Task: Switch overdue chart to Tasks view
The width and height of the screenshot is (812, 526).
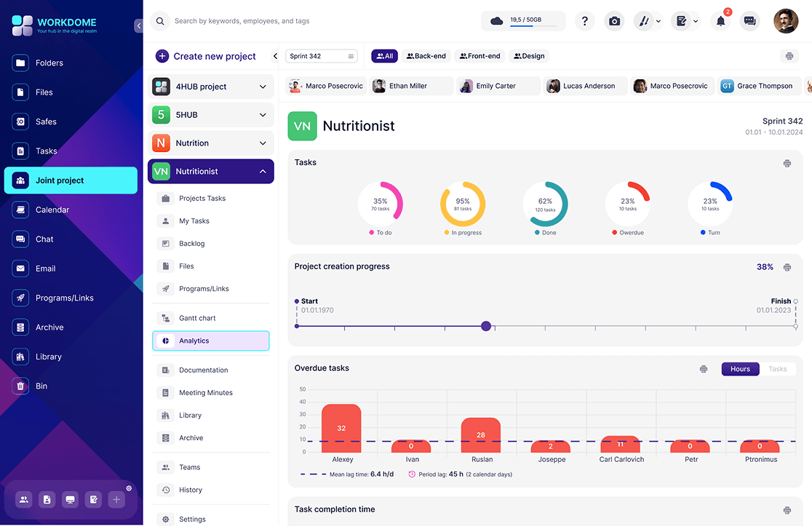Action: click(x=777, y=369)
